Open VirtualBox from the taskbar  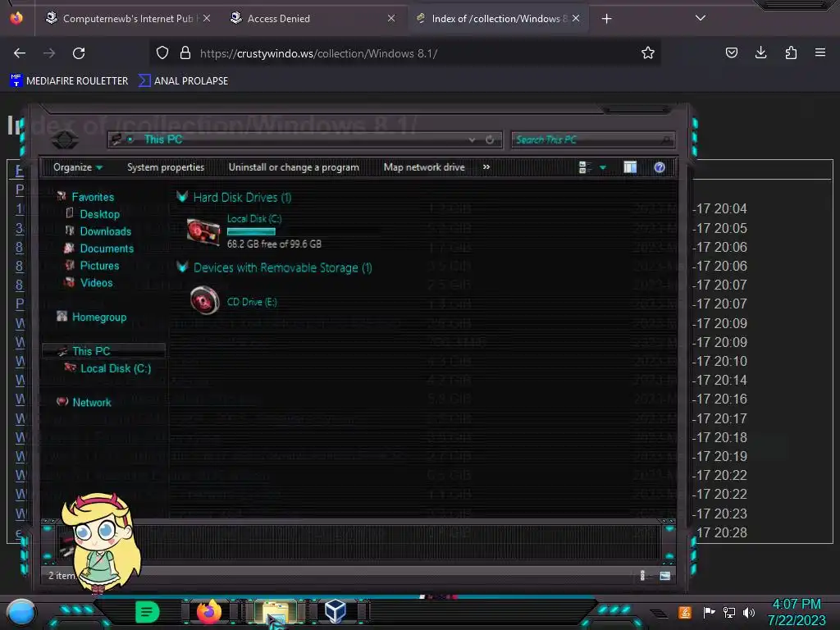(x=336, y=612)
